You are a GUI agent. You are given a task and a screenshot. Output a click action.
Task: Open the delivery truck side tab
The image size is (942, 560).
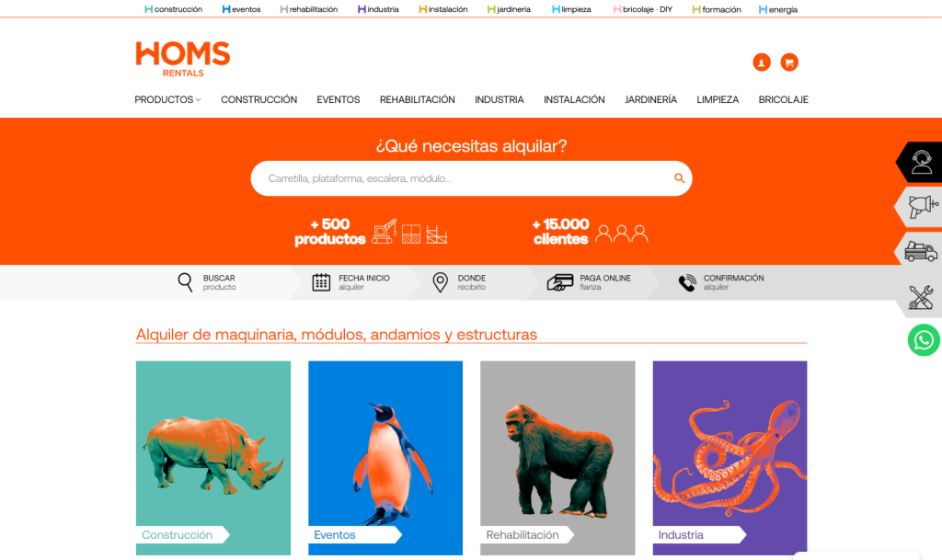tap(919, 251)
